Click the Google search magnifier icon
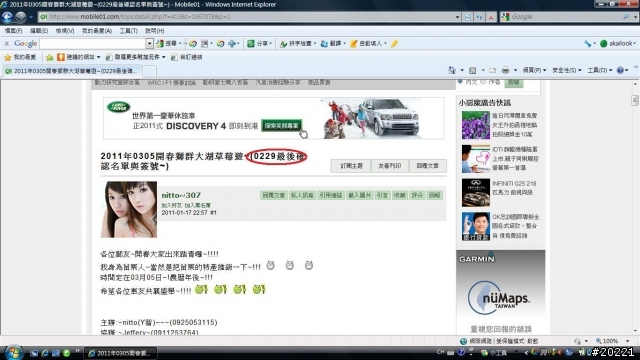640x360 pixels. point(626,17)
